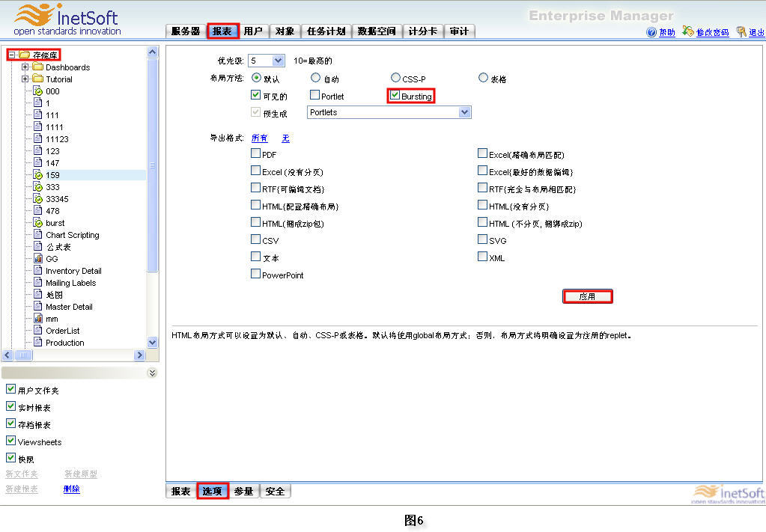Select the Inventory Detail report row
This screenshot has width=766, height=532.
click(73, 271)
